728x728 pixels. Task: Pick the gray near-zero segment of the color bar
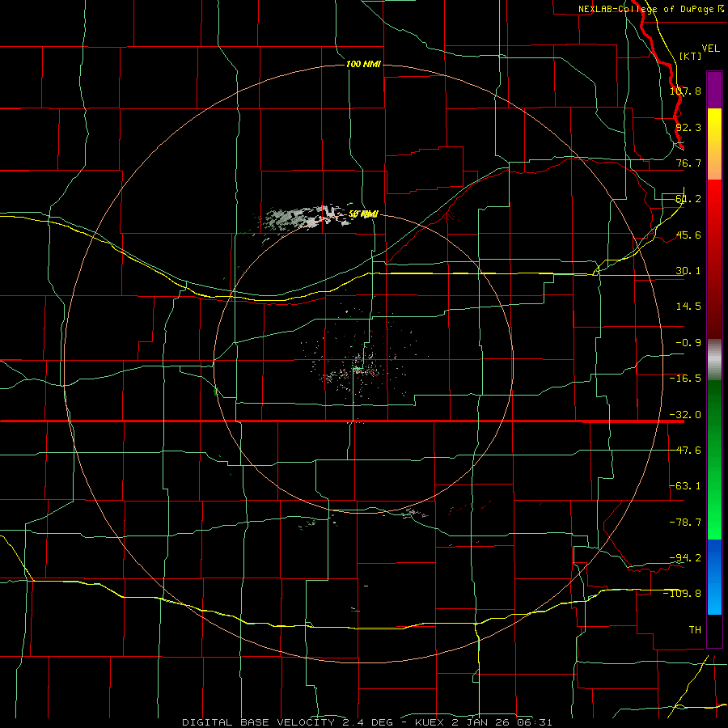pos(714,360)
